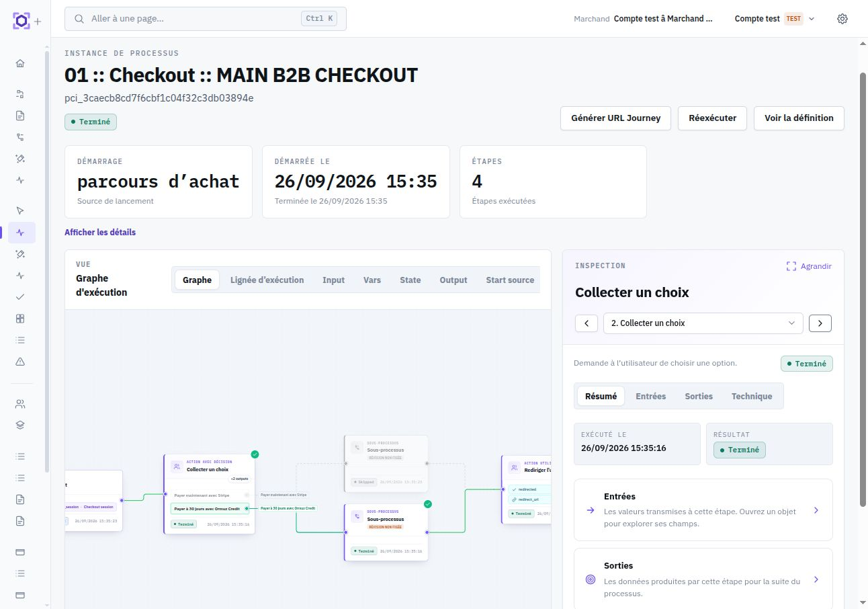Click the Marchand 'Compte test à Marchand' selector
This screenshot has height=609, width=868.
644,19
